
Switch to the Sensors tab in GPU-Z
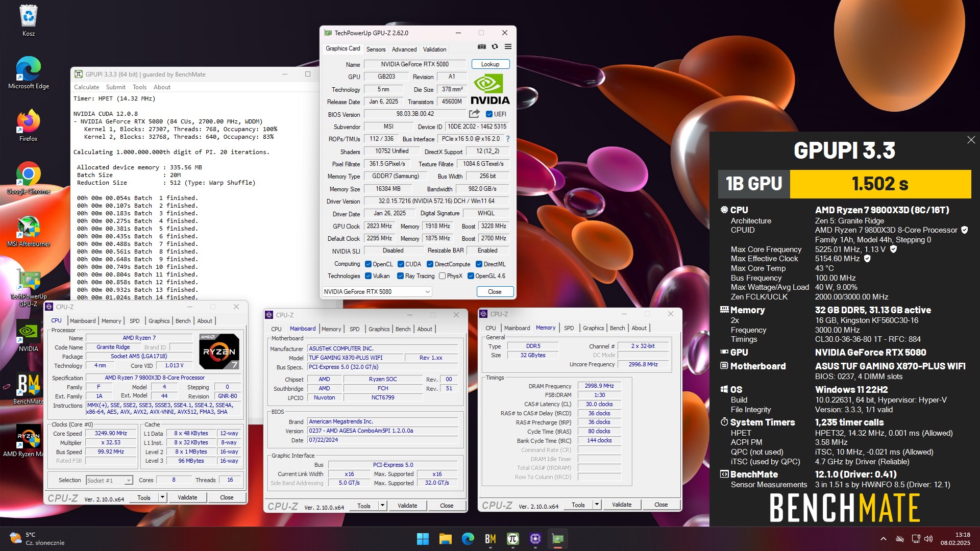[x=376, y=49]
